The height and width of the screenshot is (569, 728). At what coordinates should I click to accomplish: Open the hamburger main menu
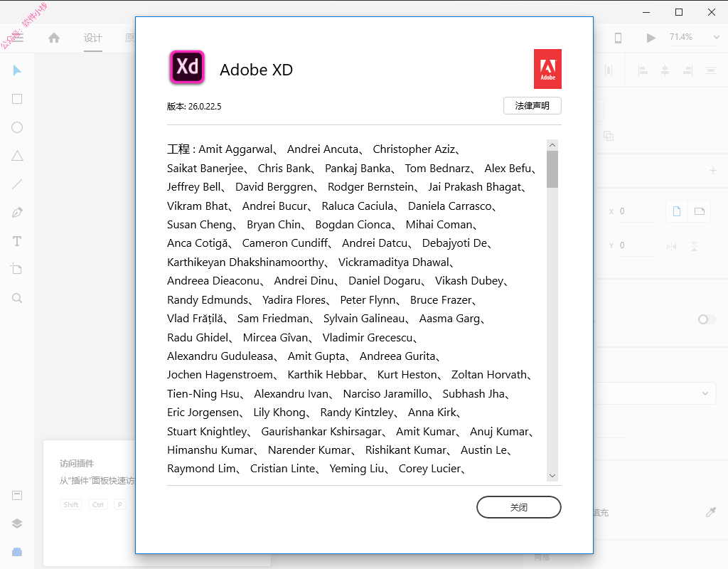[17, 38]
